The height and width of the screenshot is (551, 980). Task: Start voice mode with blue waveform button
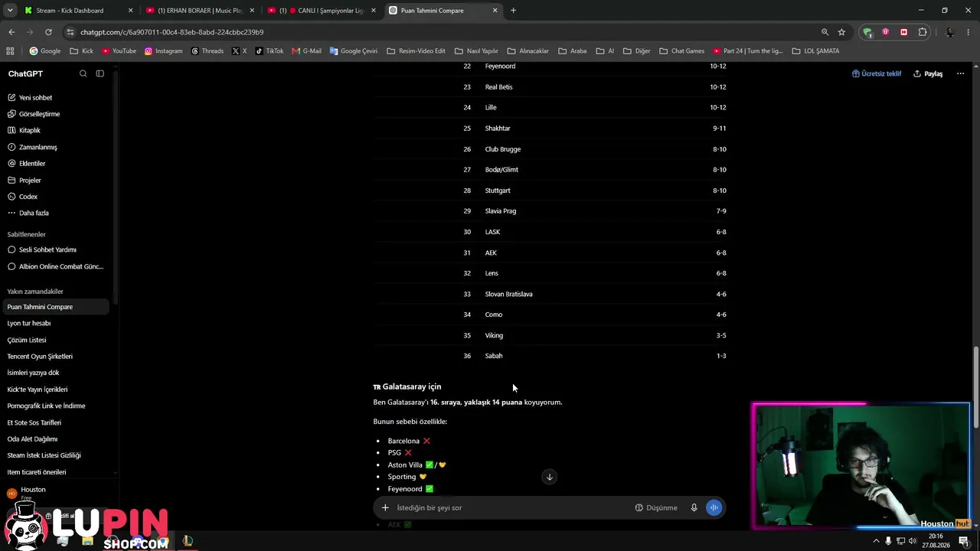(x=714, y=507)
